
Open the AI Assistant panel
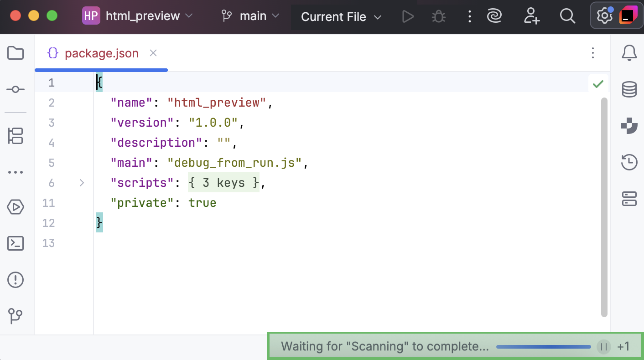point(494,16)
